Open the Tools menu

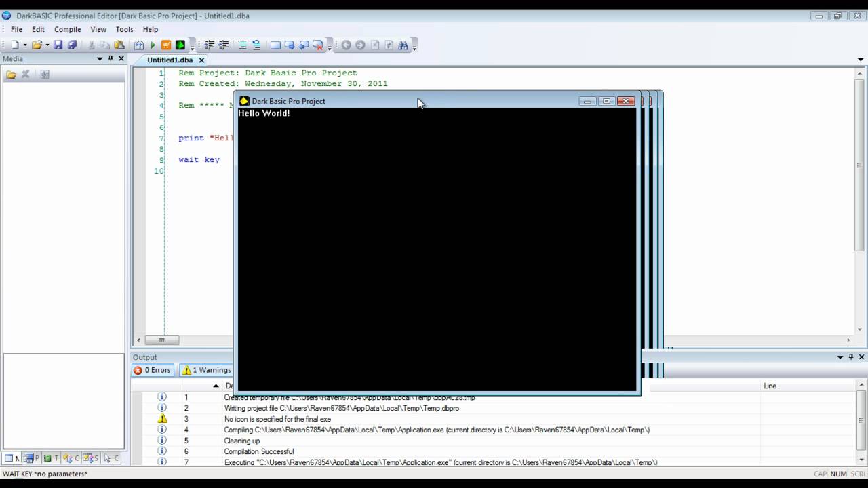point(125,29)
